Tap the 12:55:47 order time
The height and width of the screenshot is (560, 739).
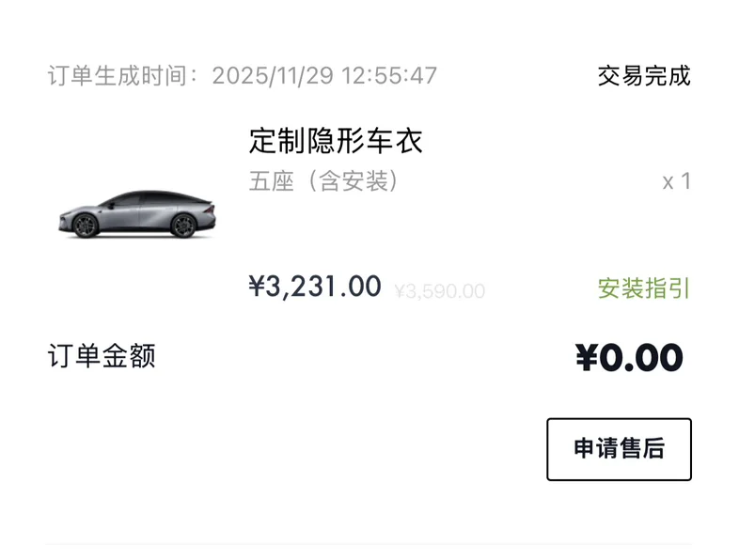click(x=389, y=76)
